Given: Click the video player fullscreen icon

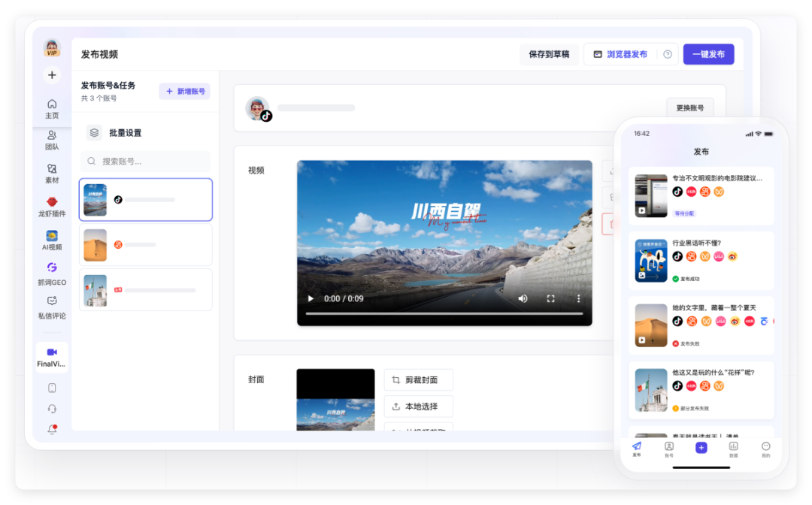Looking at the screenshot, I should (x=550, y=298).
